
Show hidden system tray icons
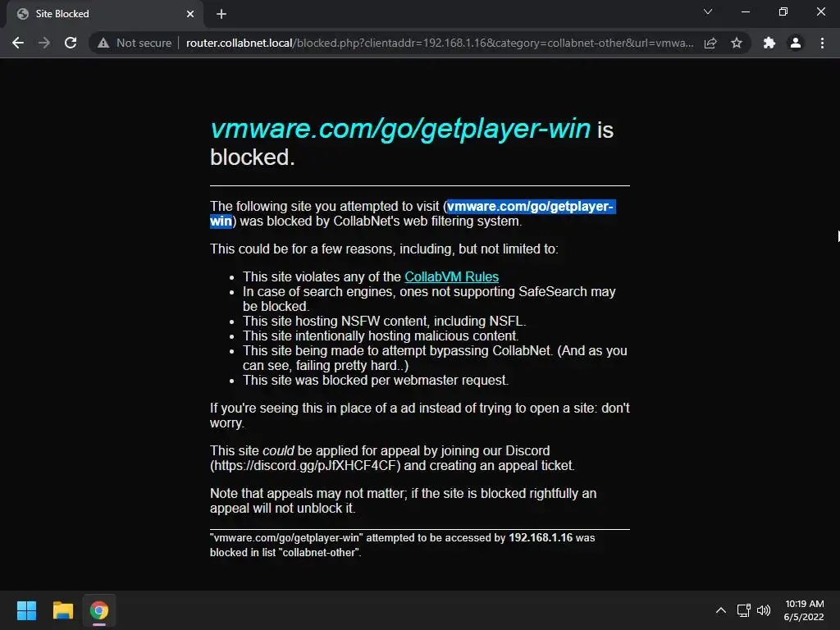721,610
